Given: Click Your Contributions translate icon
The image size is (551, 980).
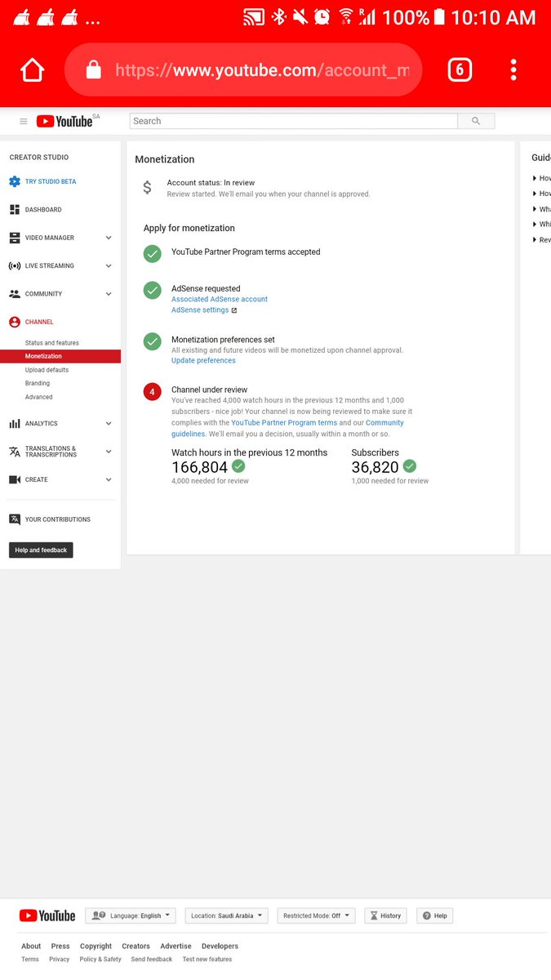Looking at the screenshot, I should click(15, 519).
